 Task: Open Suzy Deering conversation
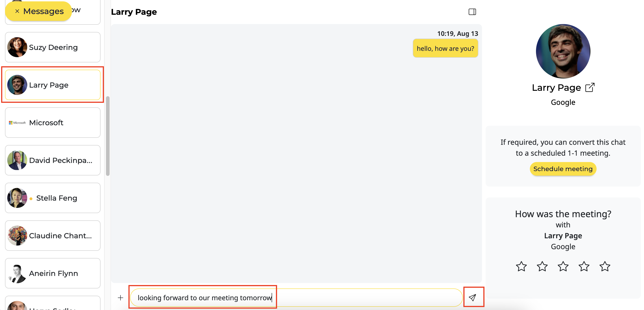(53, 47)
